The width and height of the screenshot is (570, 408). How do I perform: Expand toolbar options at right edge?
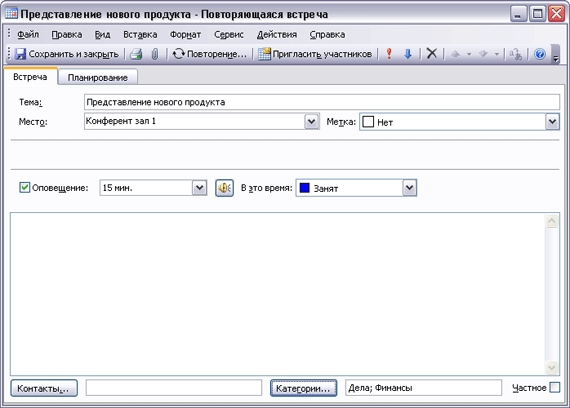click(555, 54)
